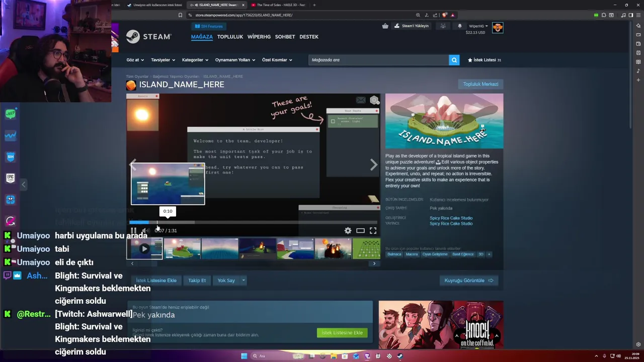Viewport: 644px width, 362px height.
Task: Select the campfire night screenshot thumbnail
Action: pos(258,248)
